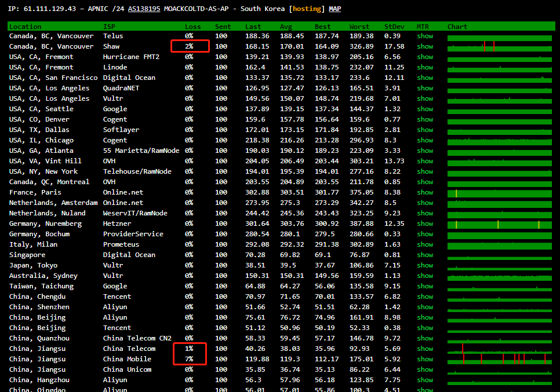Show MTR for Los Angeles QuadraNET
This screenshot has height=392, width=560.
click(425, 88)
